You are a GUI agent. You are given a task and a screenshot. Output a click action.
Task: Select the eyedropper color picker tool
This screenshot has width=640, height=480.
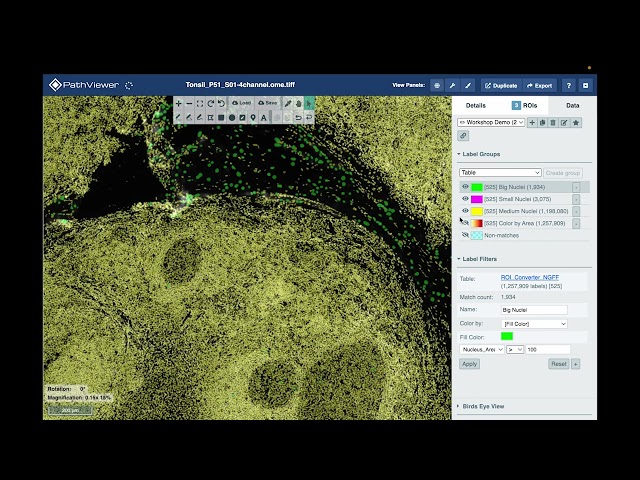288,104
